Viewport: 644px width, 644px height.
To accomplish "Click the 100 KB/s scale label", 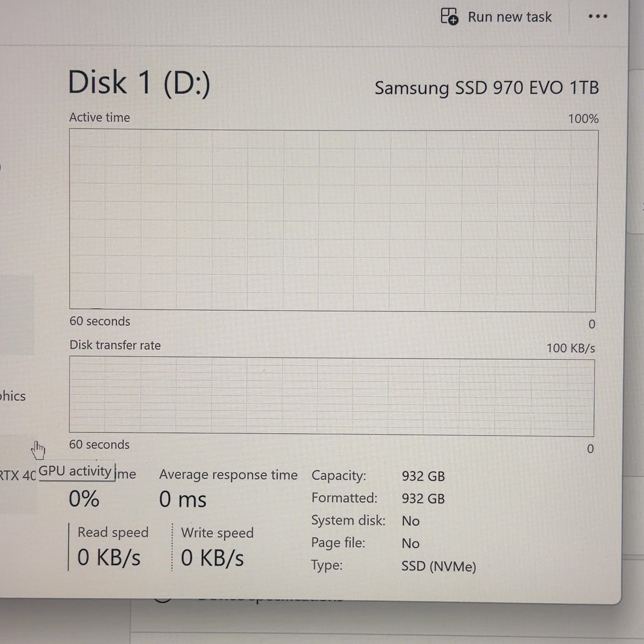I will pos(570,348).
